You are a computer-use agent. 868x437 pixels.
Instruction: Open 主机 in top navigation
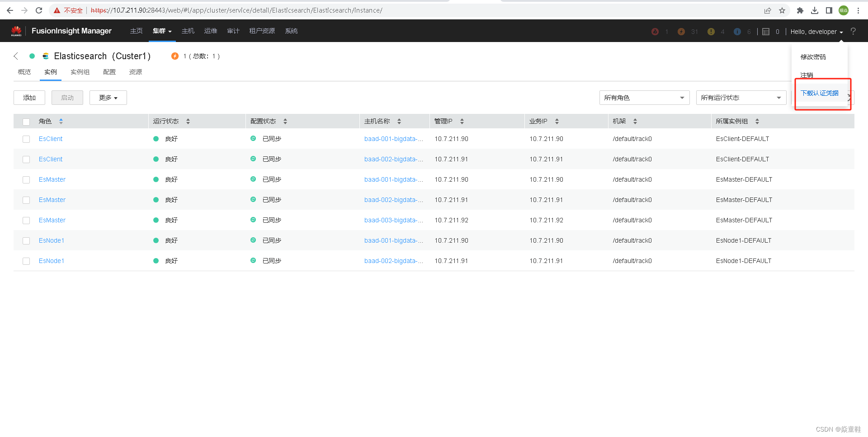[x=188, y=31]
